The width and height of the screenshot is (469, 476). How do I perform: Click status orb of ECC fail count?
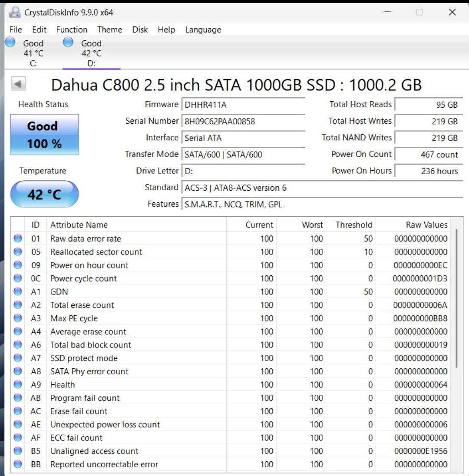18,437
